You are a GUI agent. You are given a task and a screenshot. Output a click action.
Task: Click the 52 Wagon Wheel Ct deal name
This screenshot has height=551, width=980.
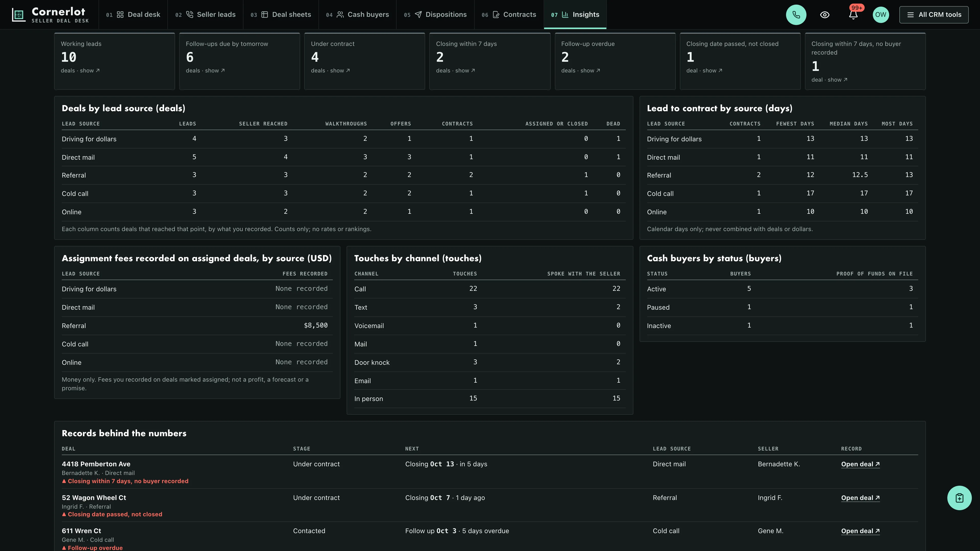point(94,498)
